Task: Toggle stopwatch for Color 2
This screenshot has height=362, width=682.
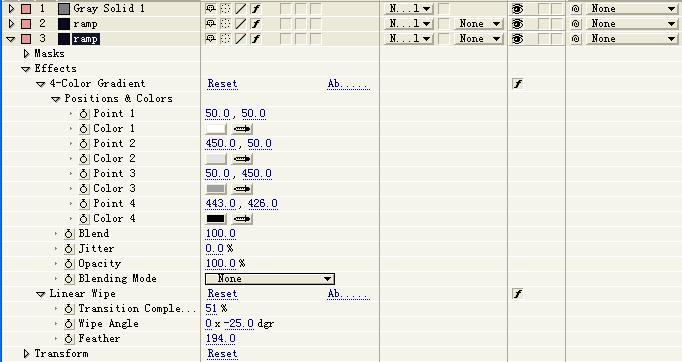Action: (x=84, y=159)
